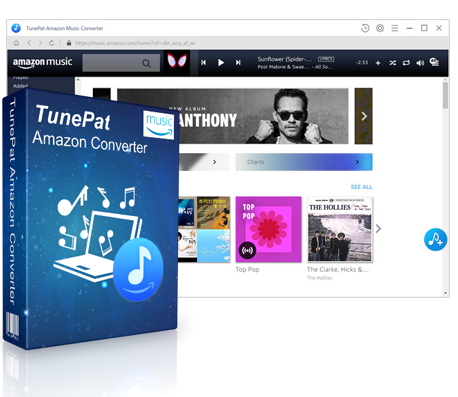Viewport: 458px width, 397px height.
Task: Click Post Malone & Swae artist text
Action: [x=283, y=67]
